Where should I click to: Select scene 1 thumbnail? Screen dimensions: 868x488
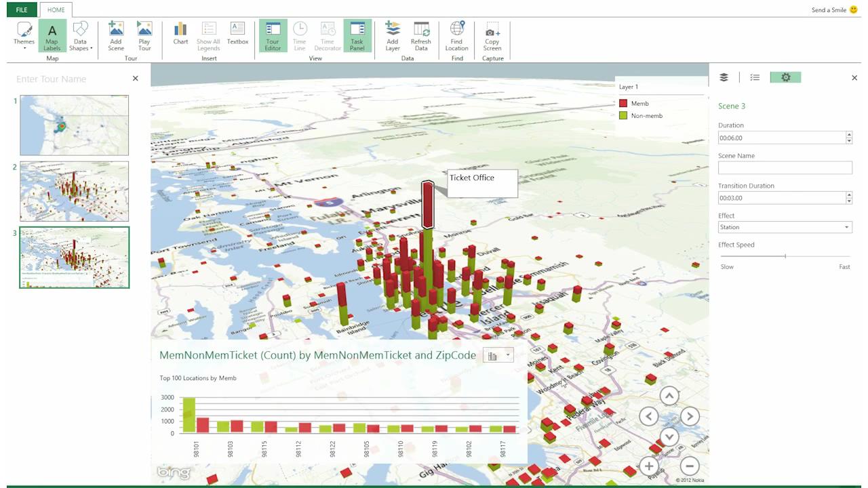point(74,125)
